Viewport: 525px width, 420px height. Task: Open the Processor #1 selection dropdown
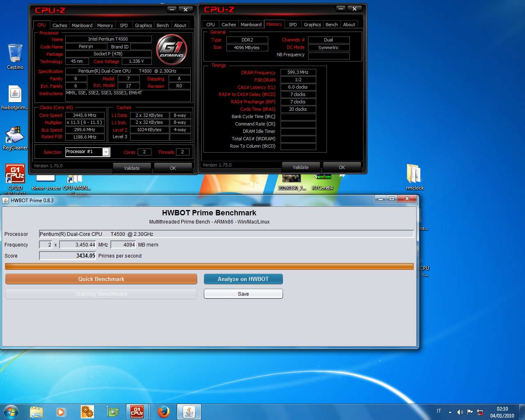[106, 152]
